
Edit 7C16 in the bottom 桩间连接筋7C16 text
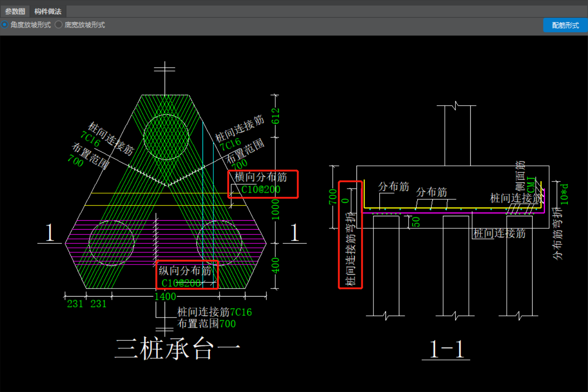pyautogui.click(x=240, y=312)
